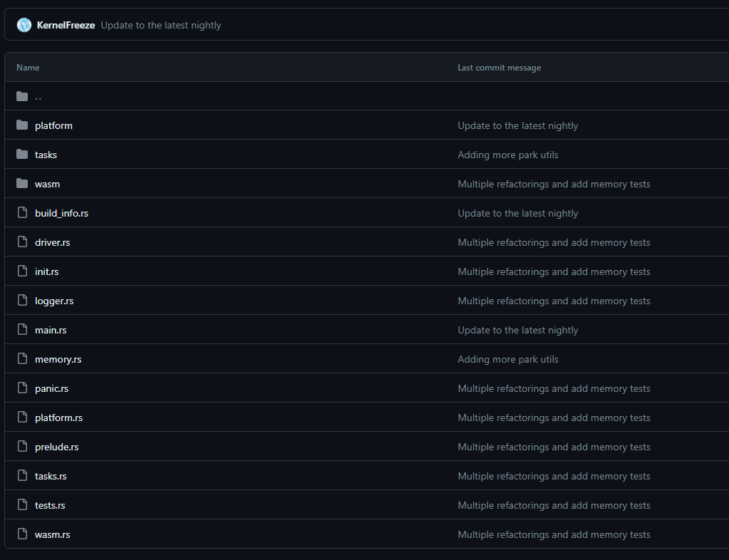
Task: Open the platform.rs file
Action: tap(58, 418)
